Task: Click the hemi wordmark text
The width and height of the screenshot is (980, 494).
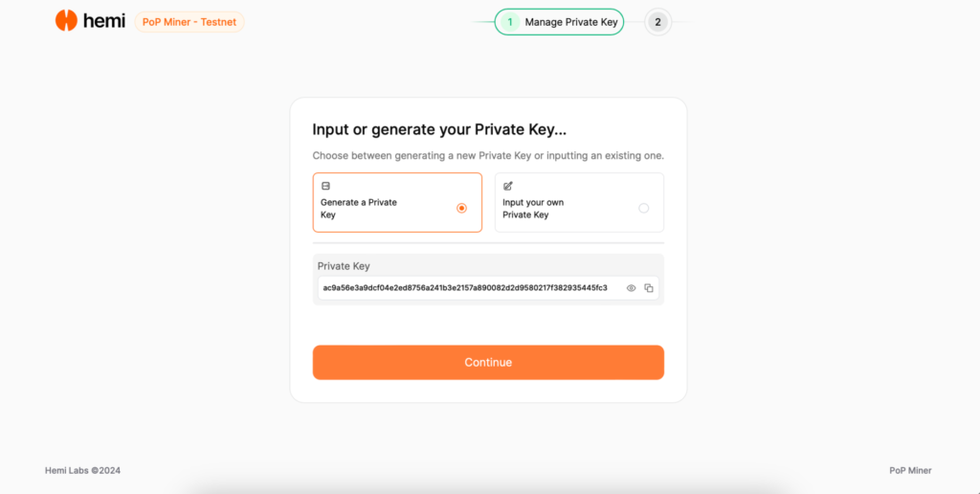Action: (x=103, y=21)
